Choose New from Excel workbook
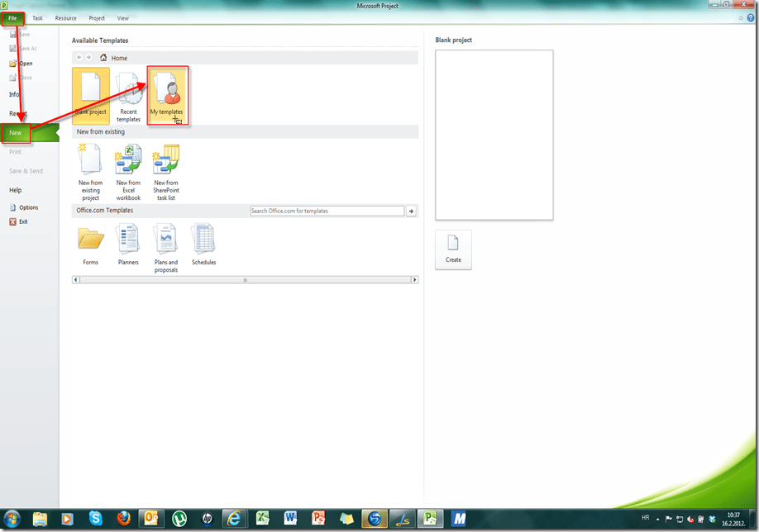The height and width of the screenshot is (532, 759). pyautogui.click(x=128, y=171)
